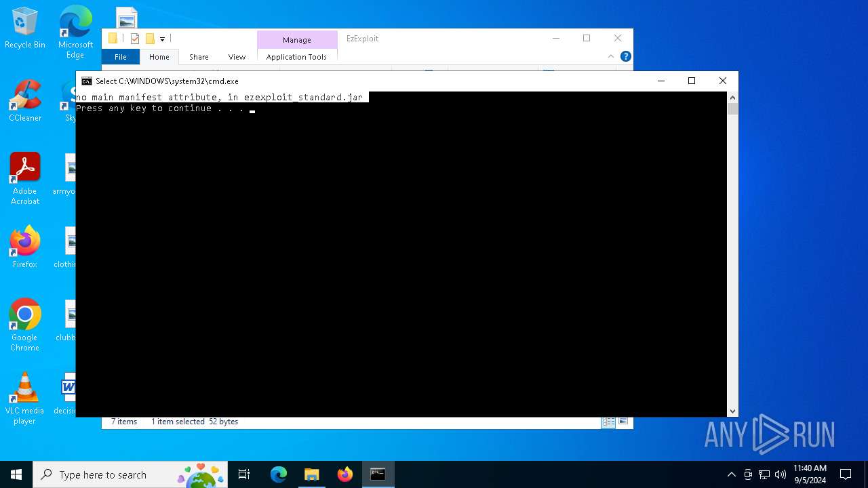Screen dimensions: 868x488
Task: Click Properties icon in Explorer quick access toolbar
Action: (x=135, y=39)
